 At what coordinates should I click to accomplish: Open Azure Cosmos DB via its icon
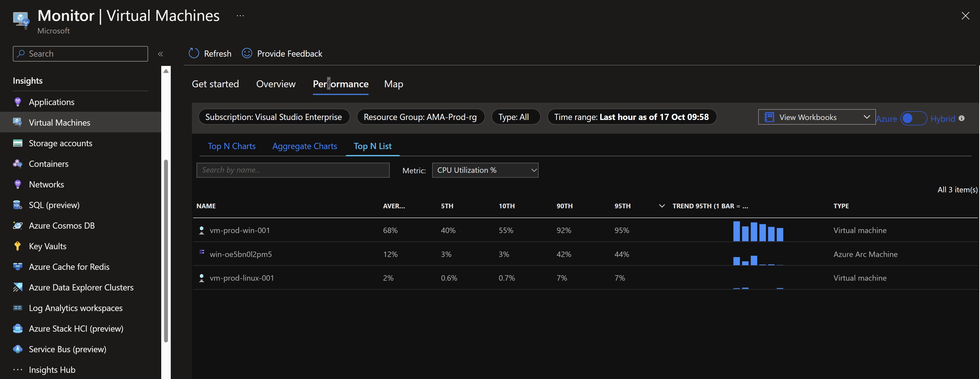[x=18, y=225]
